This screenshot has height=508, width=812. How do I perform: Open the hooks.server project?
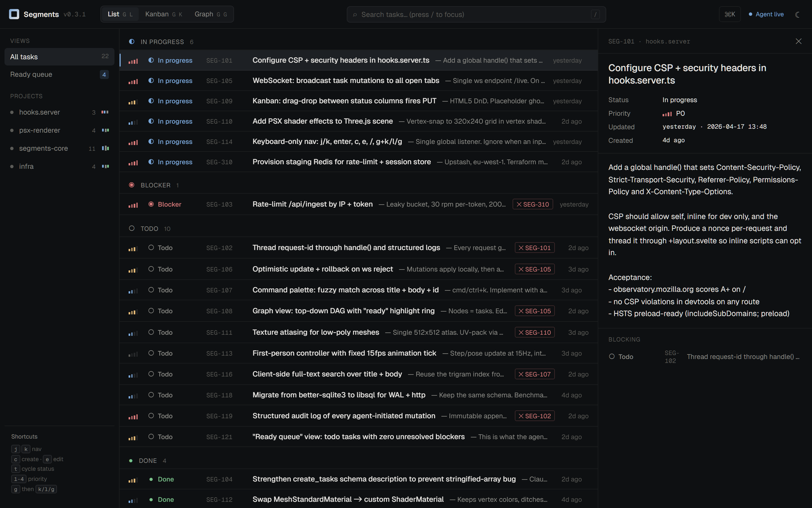(59, 112)
